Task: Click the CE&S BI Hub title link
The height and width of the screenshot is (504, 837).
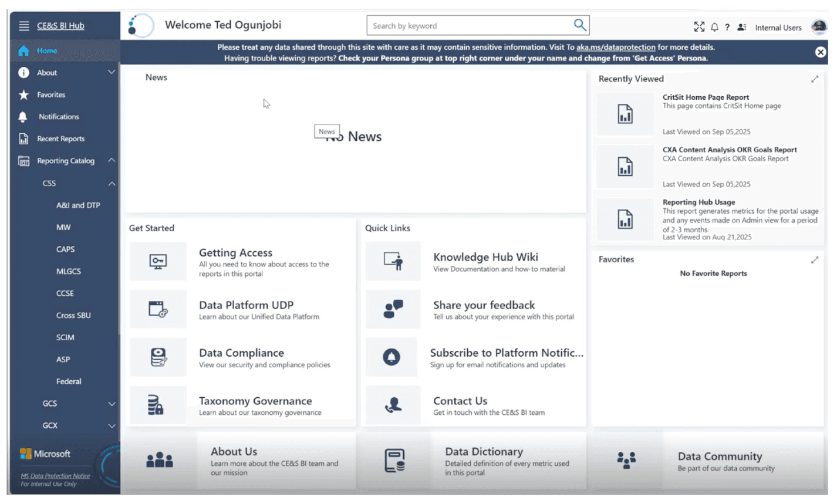Action: (60, 26)
